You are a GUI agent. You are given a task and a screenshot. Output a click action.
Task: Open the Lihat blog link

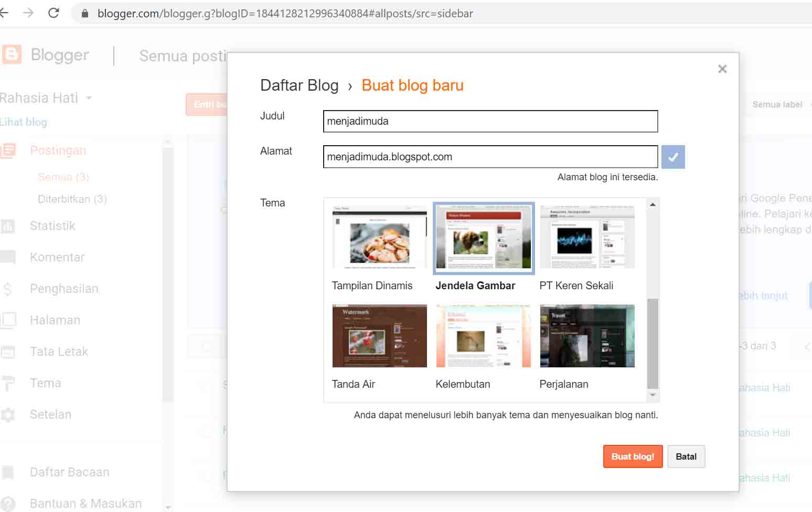point(24,122)
